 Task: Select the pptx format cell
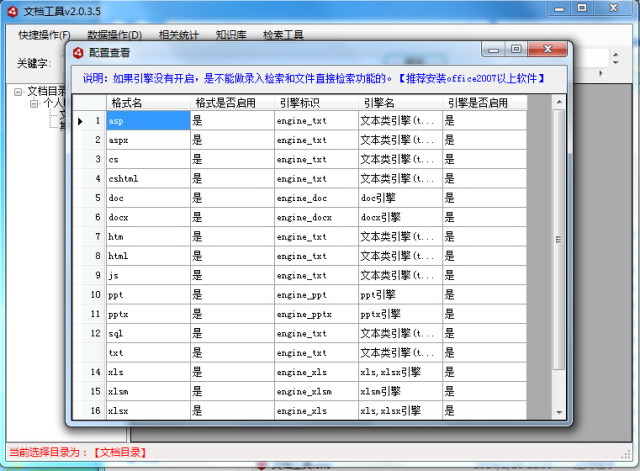click(x=148, y=314)
